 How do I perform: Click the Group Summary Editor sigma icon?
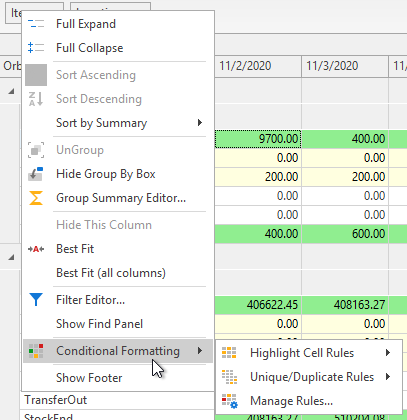tap(36, 198)
